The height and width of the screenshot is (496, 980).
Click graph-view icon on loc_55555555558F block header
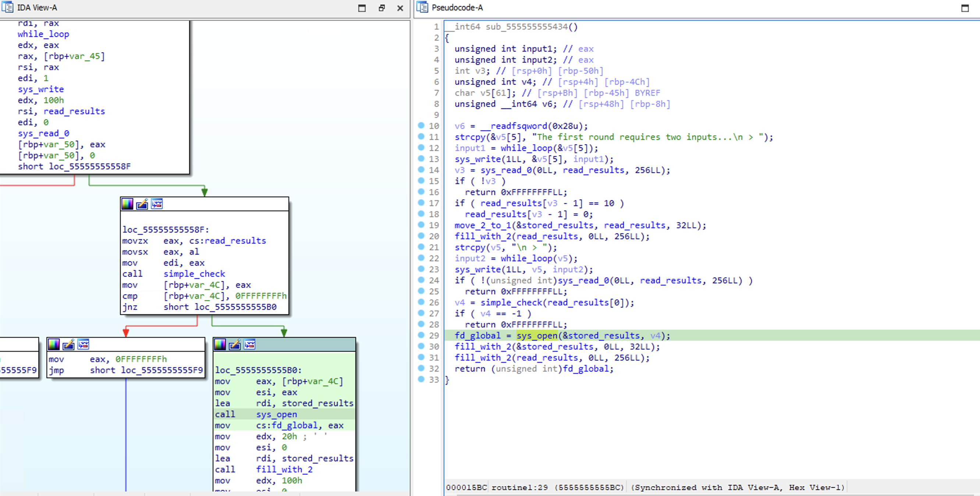click(x=157, y=204)
